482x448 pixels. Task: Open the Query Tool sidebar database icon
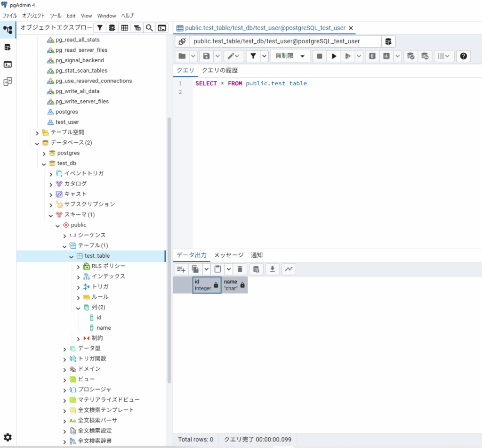8,47
